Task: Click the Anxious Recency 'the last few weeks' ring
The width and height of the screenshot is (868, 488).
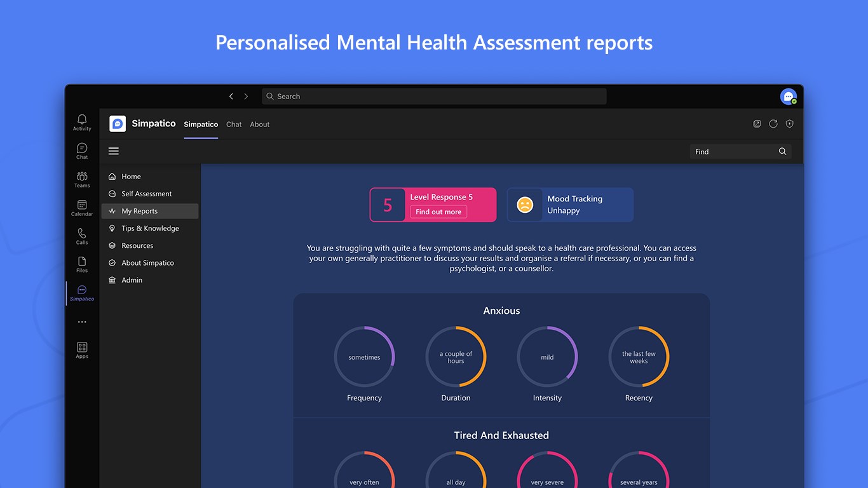Action: click(x=639, y=357)
